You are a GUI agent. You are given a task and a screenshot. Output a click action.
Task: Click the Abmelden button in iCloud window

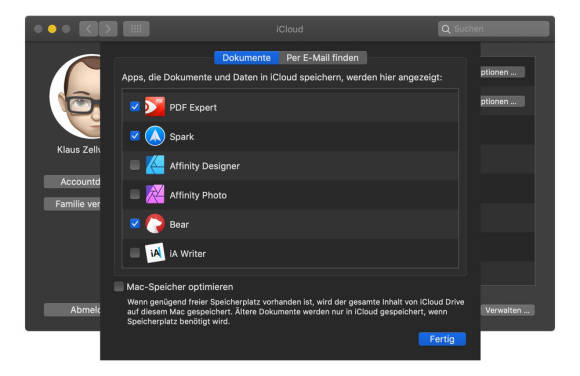tap(72, 310)
